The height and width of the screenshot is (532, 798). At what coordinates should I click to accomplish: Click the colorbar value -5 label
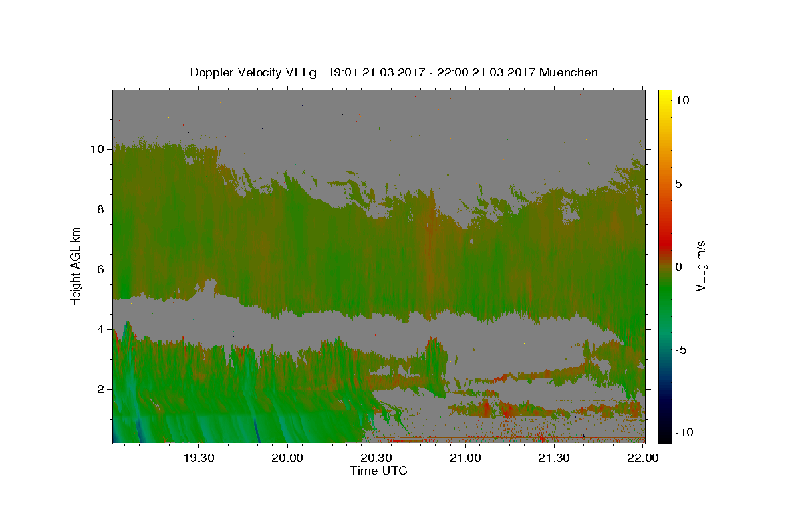coord(681,350)
